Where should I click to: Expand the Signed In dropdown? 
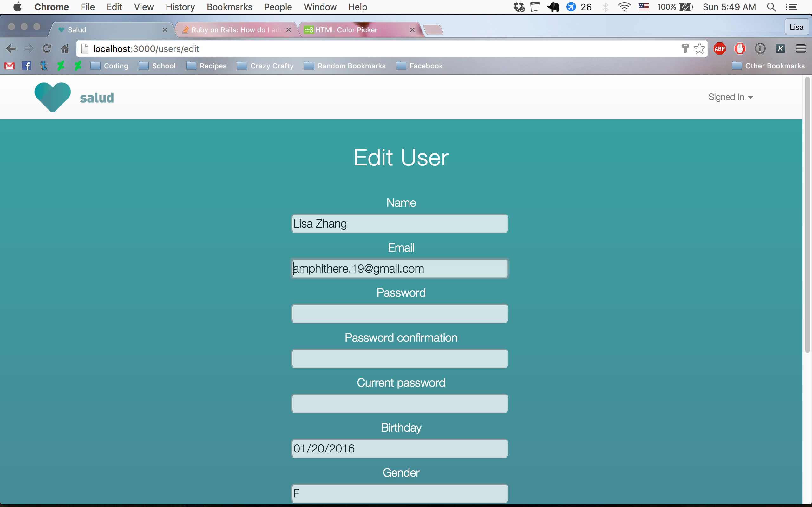[x=730, y=97]
